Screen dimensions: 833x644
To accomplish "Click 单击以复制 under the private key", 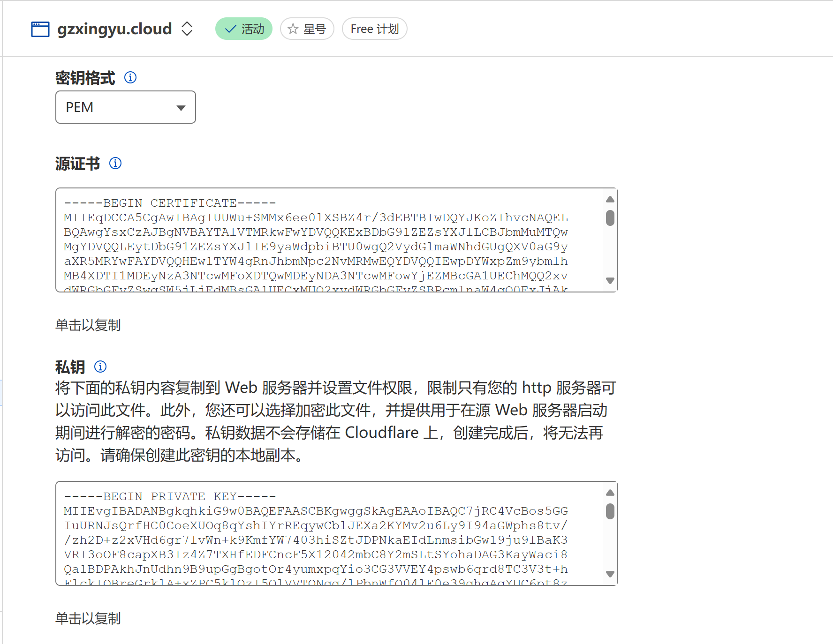I will (x=88, y=618).
